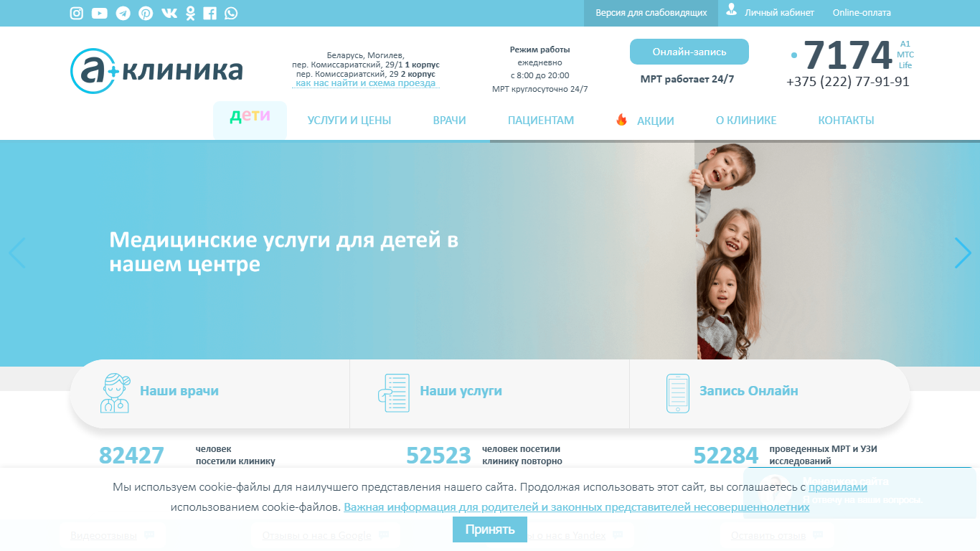Open the Instagram social icon
Screen dimensions: 980x551
[77, 13]
